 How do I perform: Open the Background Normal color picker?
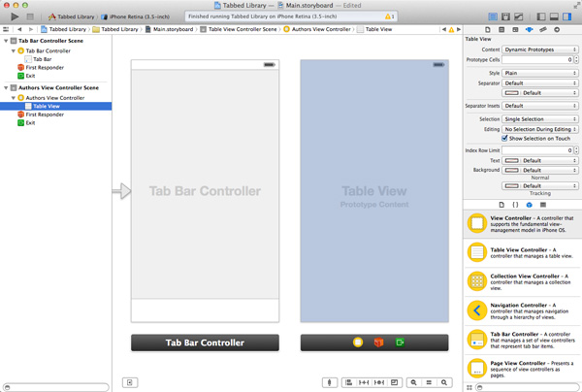[x=540, y=171]
